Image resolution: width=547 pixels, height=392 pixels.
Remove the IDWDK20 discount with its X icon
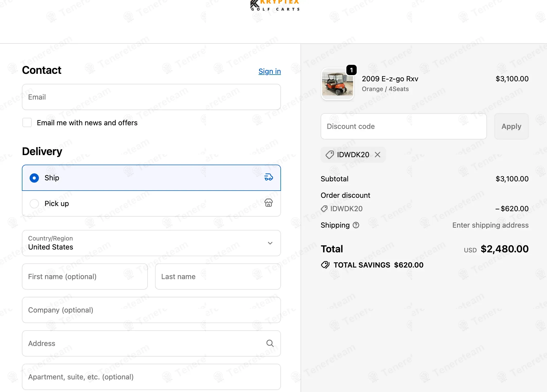[378, 155]
